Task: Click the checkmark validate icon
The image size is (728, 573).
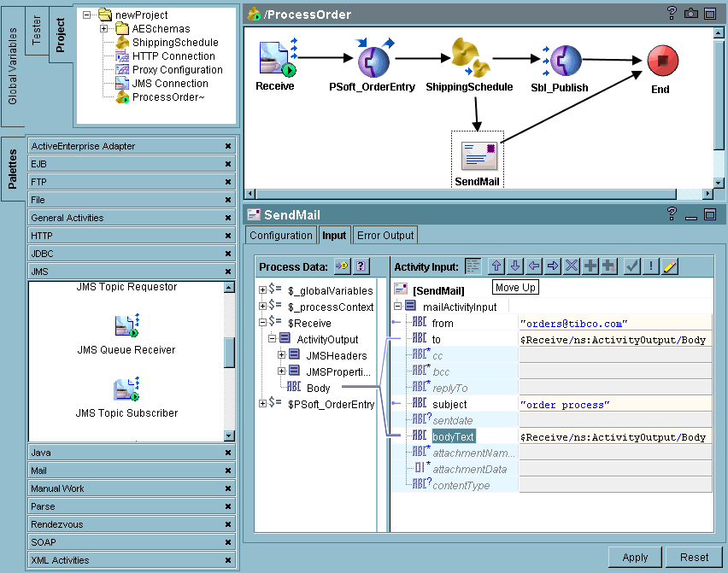Action: click(x=632, y=266)
